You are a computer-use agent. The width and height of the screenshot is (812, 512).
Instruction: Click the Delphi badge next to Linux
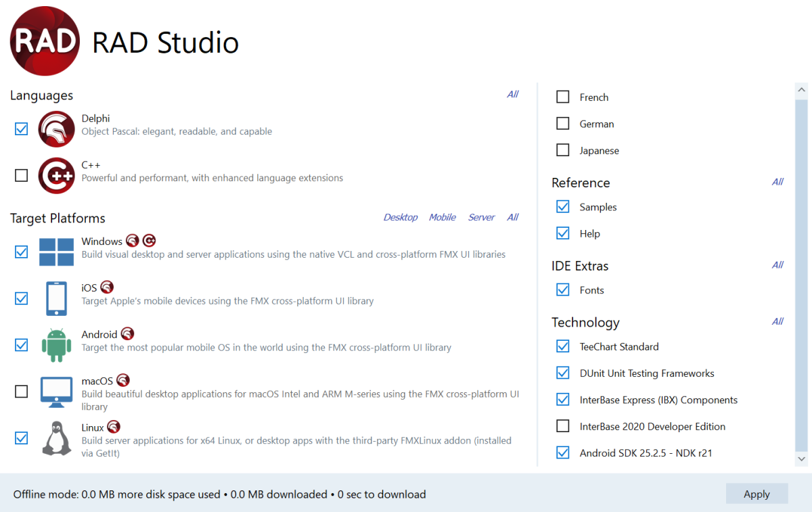point(114,427)
